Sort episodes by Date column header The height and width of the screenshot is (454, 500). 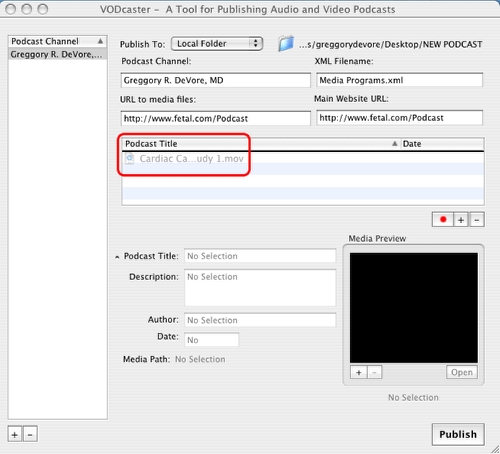click(x=443, y=144)
